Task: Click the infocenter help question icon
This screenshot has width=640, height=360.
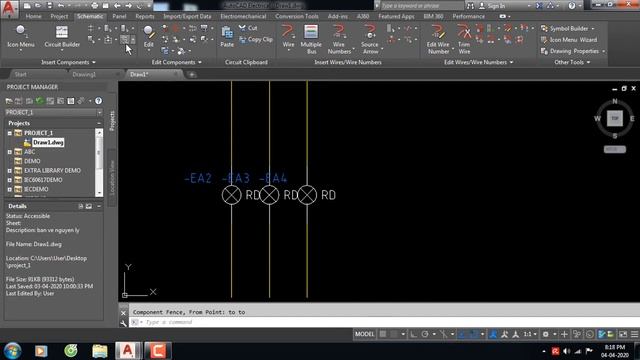Action: point(571,6)
